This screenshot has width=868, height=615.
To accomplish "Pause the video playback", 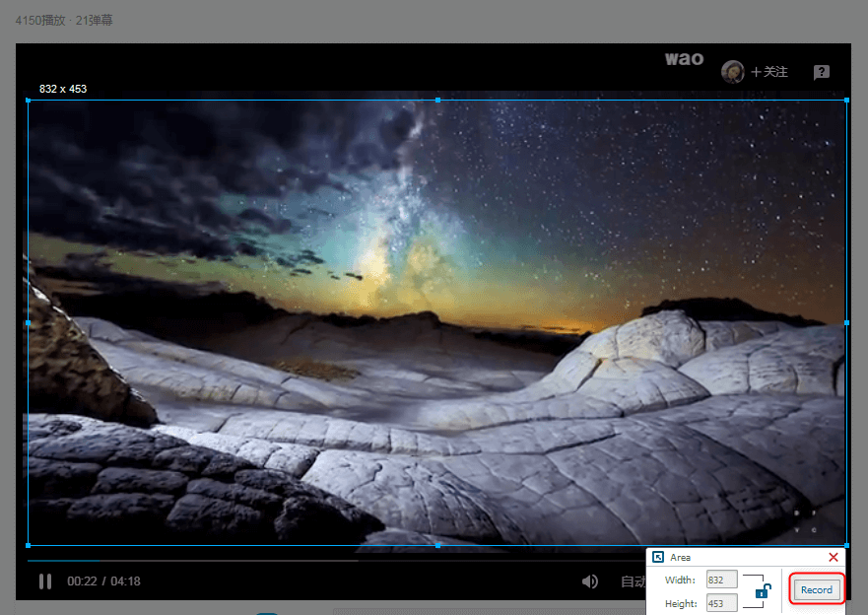I will click(x=45, y=581).
